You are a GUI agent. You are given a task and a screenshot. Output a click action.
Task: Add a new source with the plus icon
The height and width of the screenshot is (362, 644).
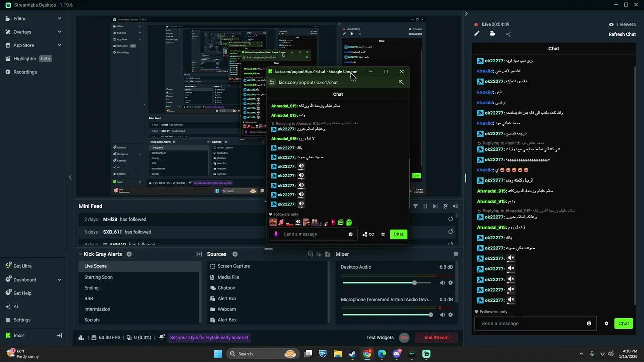235,254
